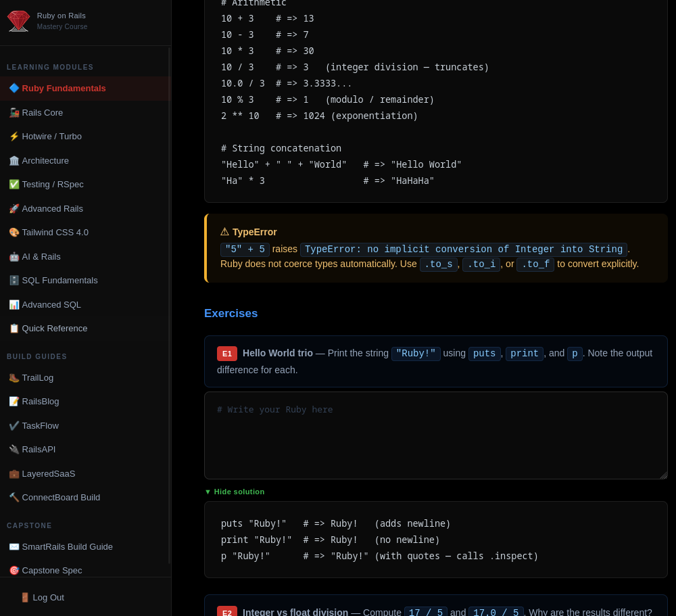Click the Exercises section heading
This screenshot has height=616, width=676.
pos(231,313)
